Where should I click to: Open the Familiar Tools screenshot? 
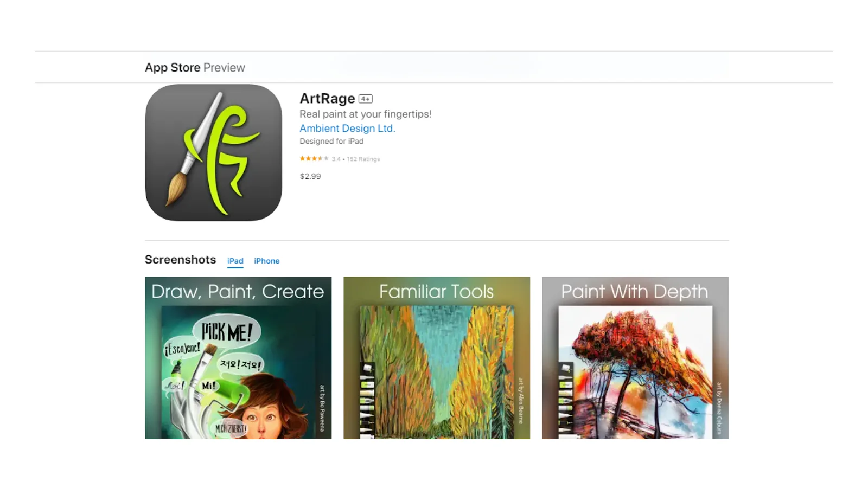[x=437, y=358]
